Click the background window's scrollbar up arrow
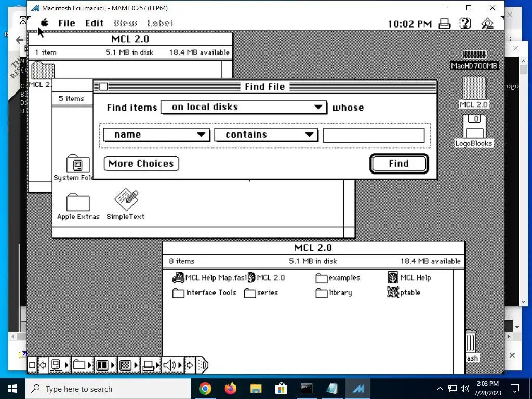Image resolution: width=532 pixels, height=399 pixels. point(523,61)
